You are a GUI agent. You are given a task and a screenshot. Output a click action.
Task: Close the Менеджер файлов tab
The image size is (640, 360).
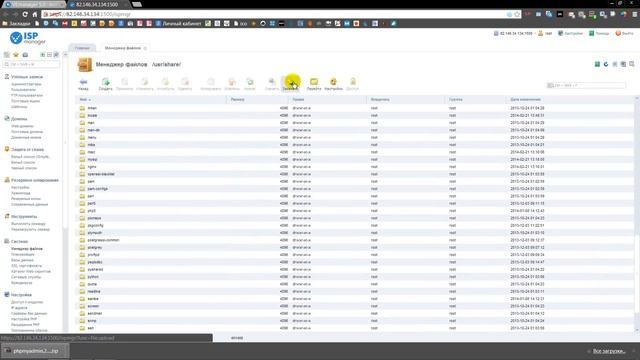tap(145, 48)
